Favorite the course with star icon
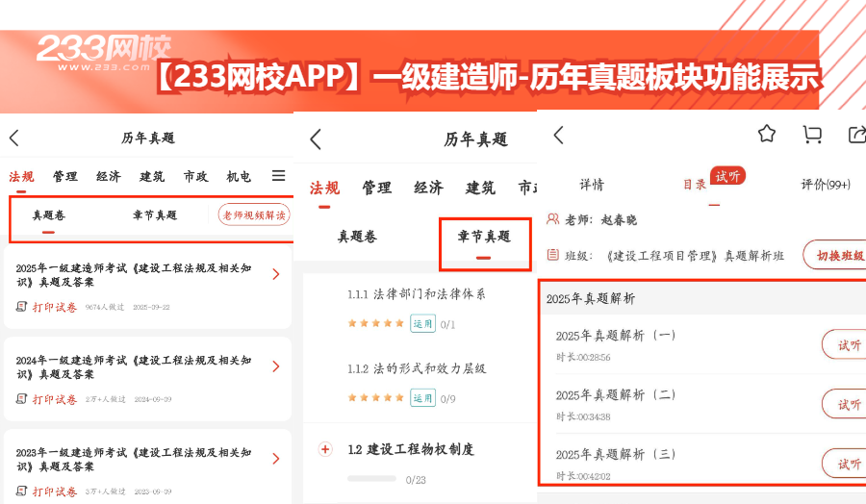Screen dimensions: 866x504 (x=767, y=134)
